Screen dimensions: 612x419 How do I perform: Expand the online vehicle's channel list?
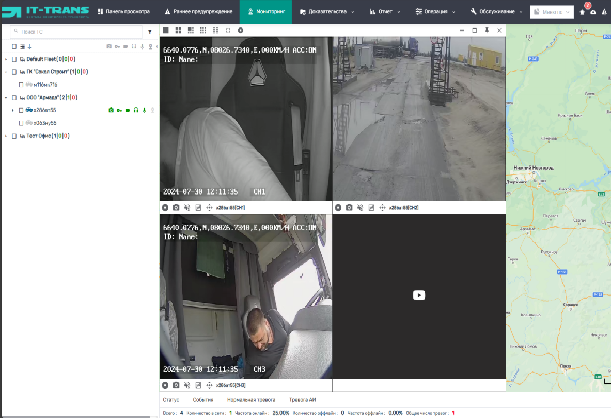point(13,110)
